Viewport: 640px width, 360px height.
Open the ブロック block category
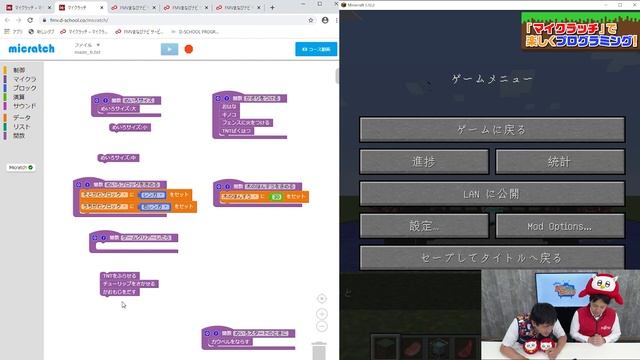[24, 88]
